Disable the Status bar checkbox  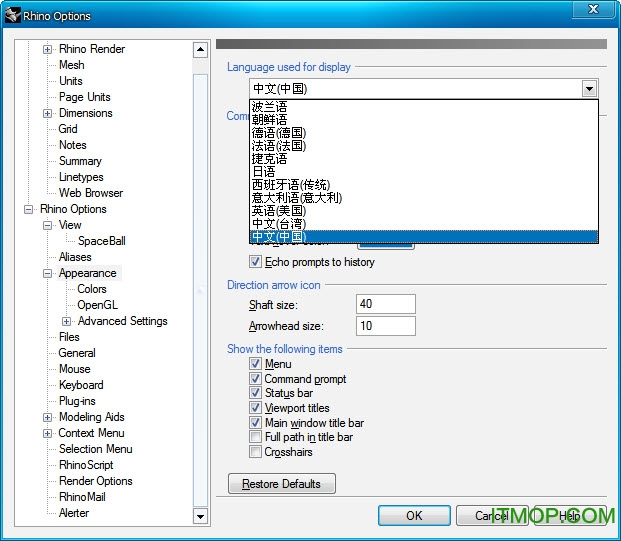tap(256, 393)
